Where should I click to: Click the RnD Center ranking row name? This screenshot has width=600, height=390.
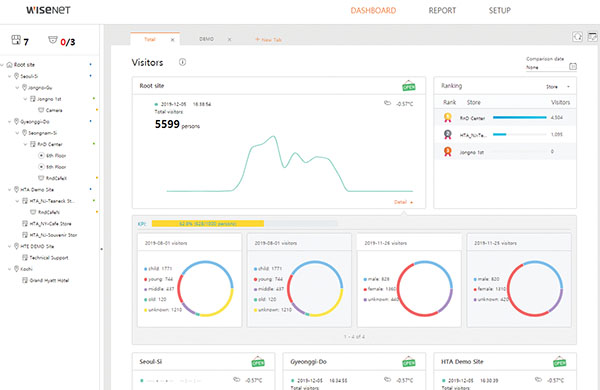[472, 118]
